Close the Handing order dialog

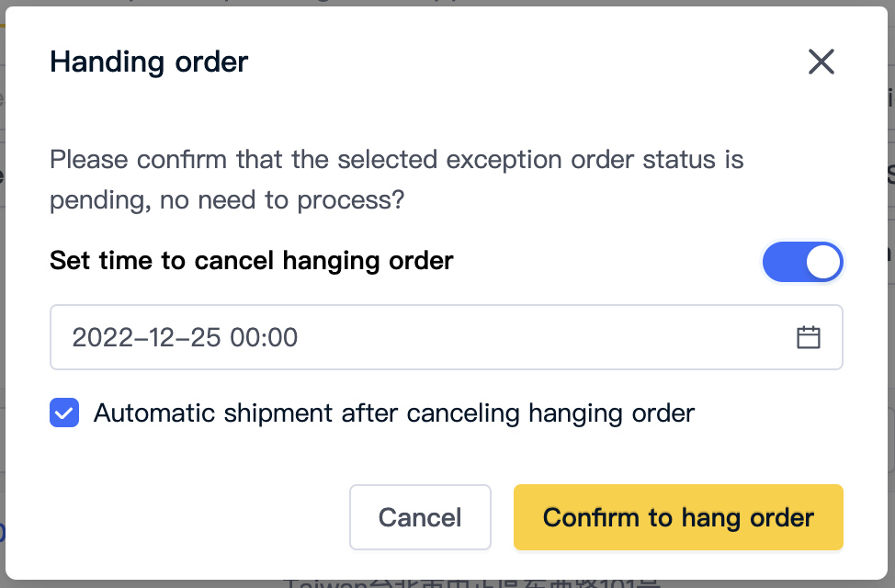pyautogui.click(x=821, y=62)
